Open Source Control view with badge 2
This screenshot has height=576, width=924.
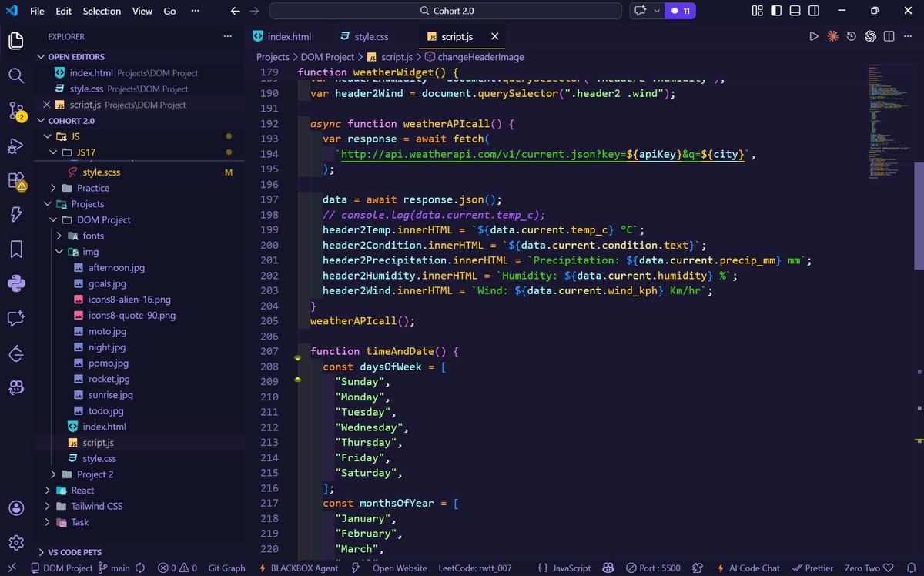(16, 110)
